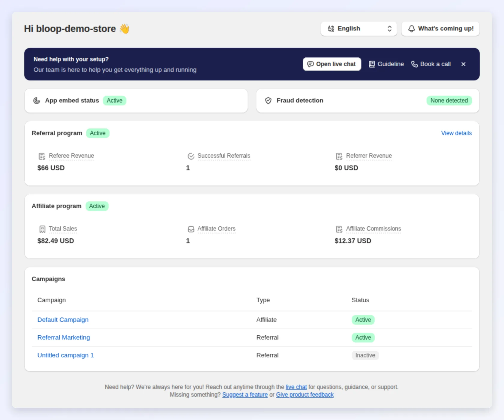Open the English language dropdown

tap(359, 29)
